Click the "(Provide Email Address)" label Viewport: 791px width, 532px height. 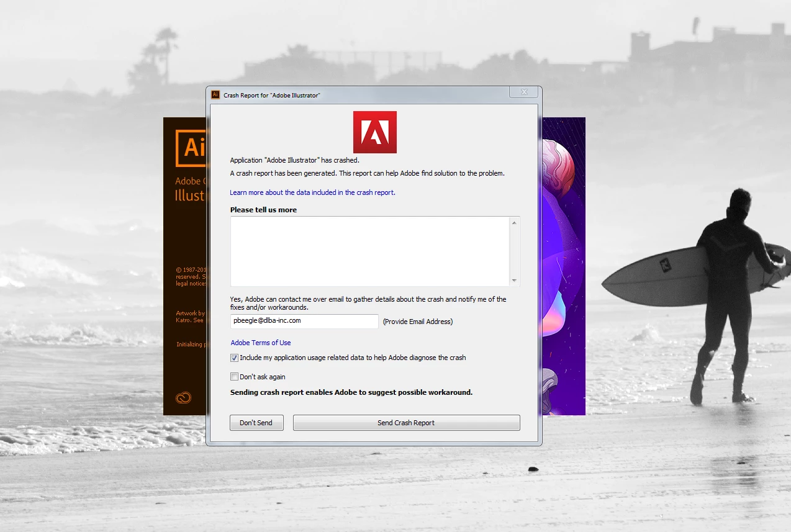coord(418,322)
